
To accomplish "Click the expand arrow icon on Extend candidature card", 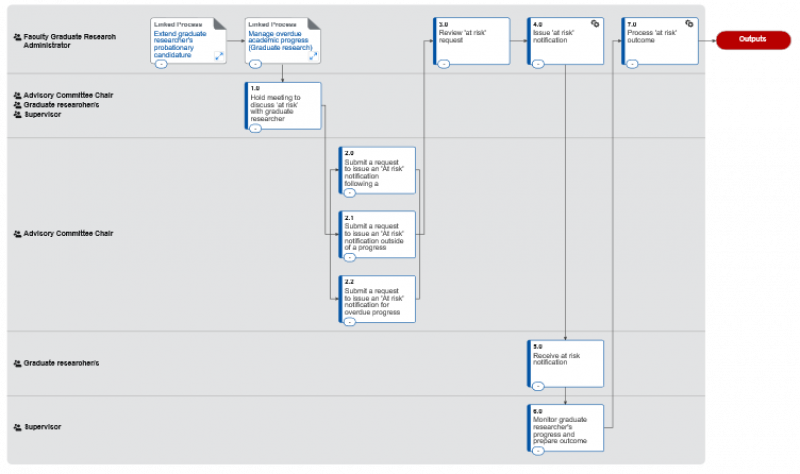I will click(x=219, y=56).
